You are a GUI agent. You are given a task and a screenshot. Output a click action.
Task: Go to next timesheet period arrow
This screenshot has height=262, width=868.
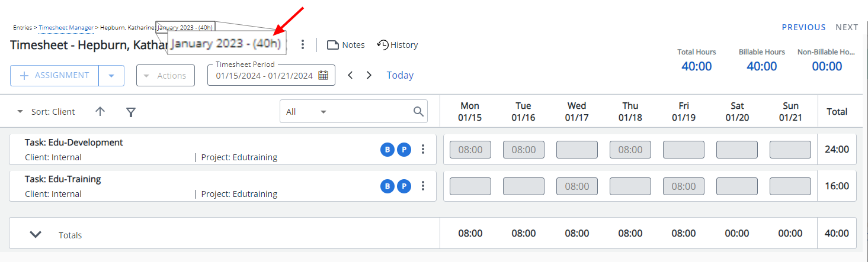coord(369,75)
